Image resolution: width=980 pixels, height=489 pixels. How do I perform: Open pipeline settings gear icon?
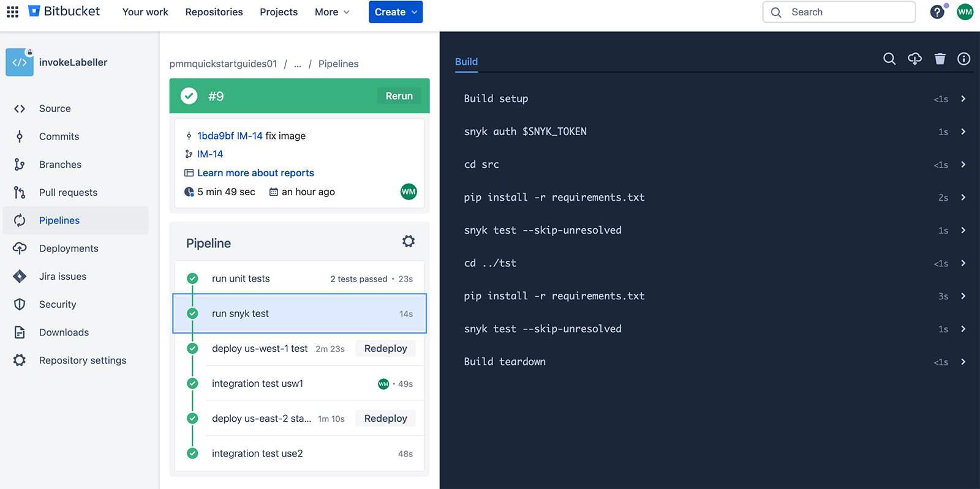coord(409,242)
